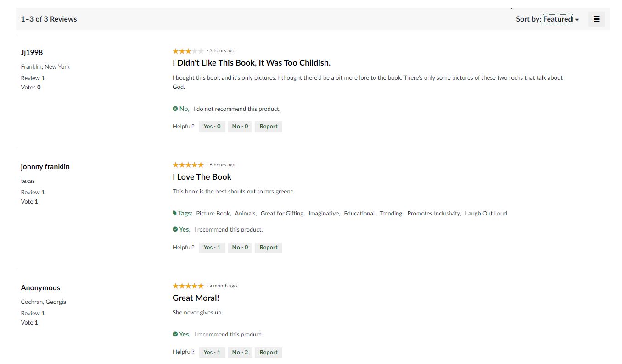This screenshot has width=622, height=364.
Task: Vote Yes helpful on the Childish review
Action: coord(212,127)
